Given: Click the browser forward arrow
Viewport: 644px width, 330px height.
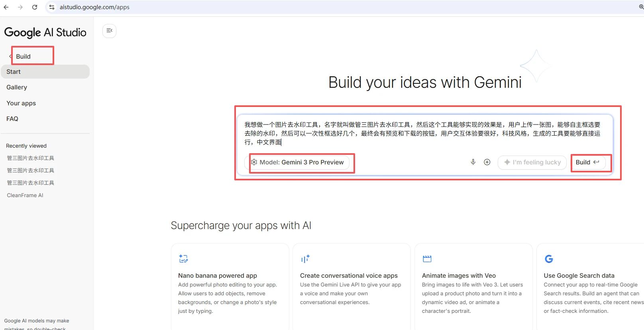Looking at the screenshot, I should coord(20,7).
